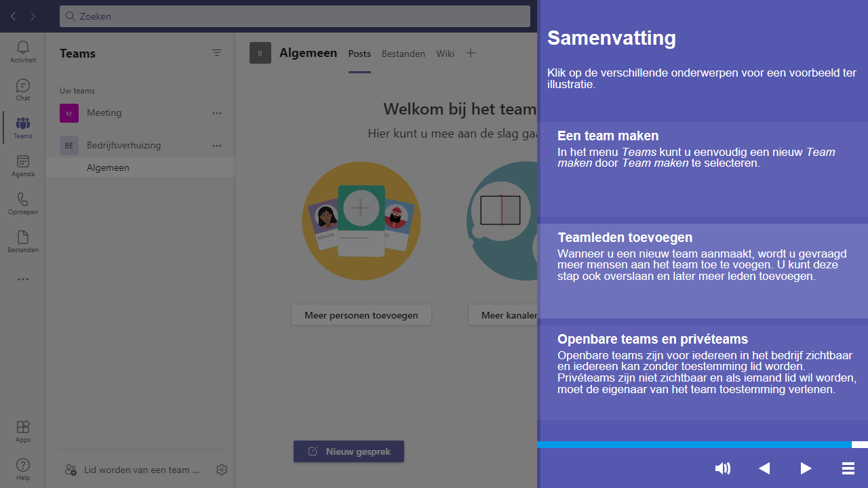Open Bestanden in the left sidebar

point(23,241)
